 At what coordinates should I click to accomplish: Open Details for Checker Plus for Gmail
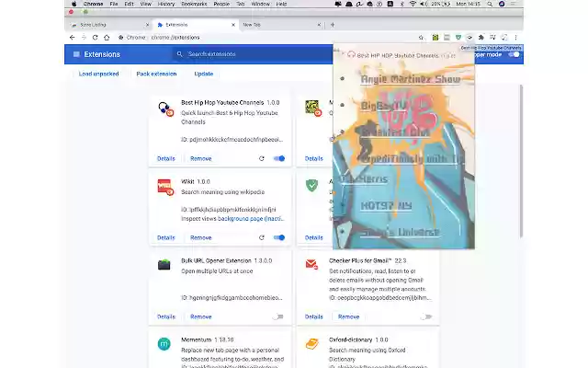click(314, 316)
